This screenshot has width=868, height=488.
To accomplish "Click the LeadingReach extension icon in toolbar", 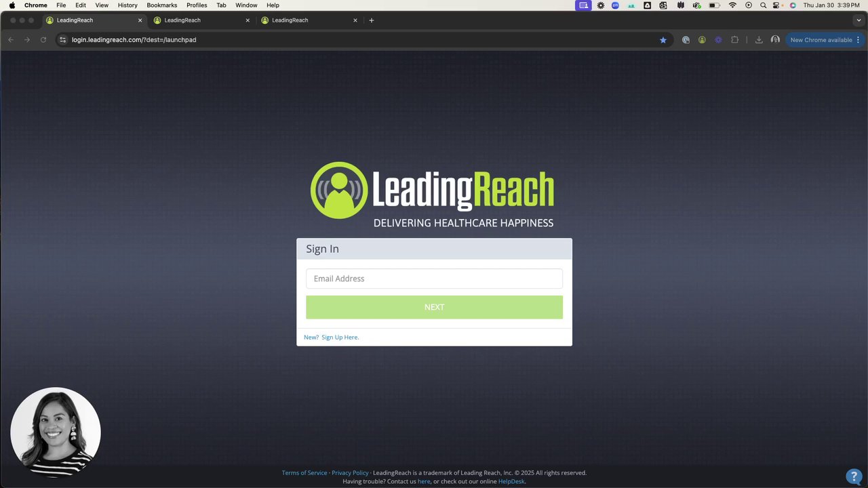I will click(x=702, y=40).
